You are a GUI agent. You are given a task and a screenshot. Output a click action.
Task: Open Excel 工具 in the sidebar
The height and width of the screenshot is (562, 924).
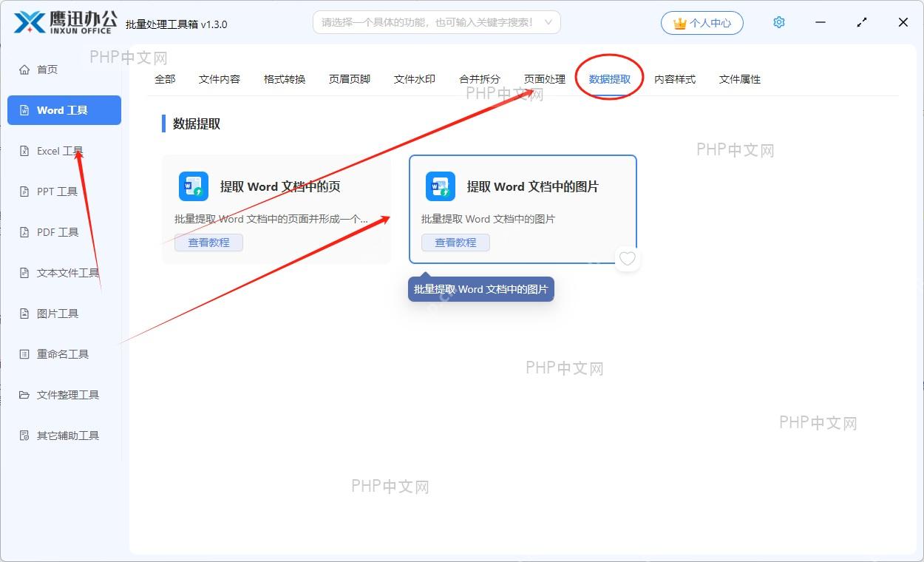click(60, 151)
